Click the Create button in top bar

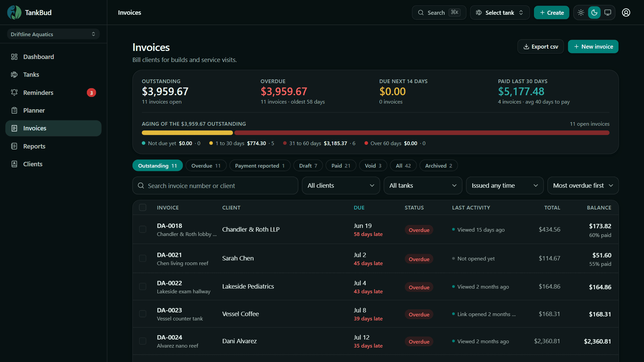point(551,13)
